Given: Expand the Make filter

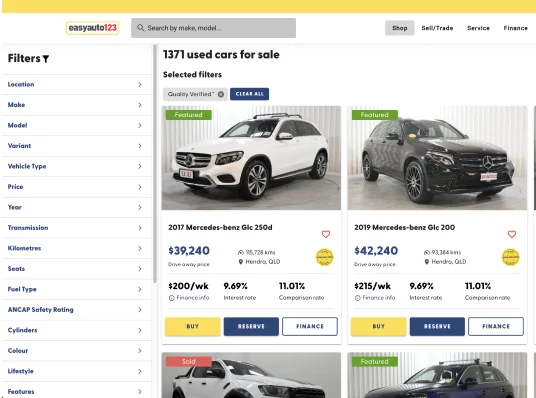Looking at the screenshot, I should pos(77,105).
